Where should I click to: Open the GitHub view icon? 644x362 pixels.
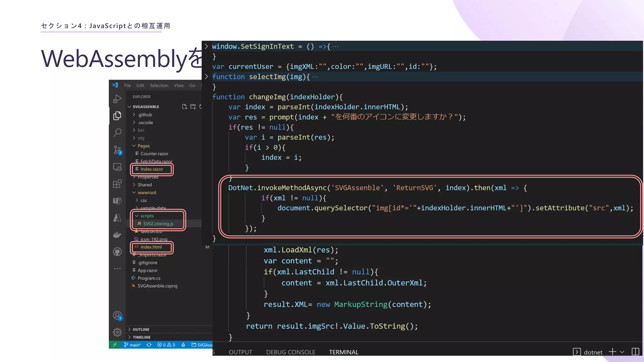(x=117, y=252)
